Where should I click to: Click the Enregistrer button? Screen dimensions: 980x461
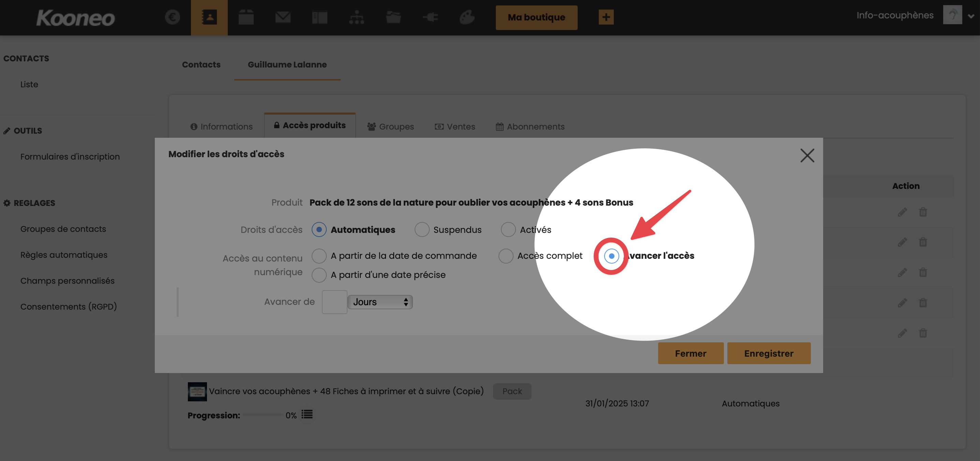pos(769,353)
